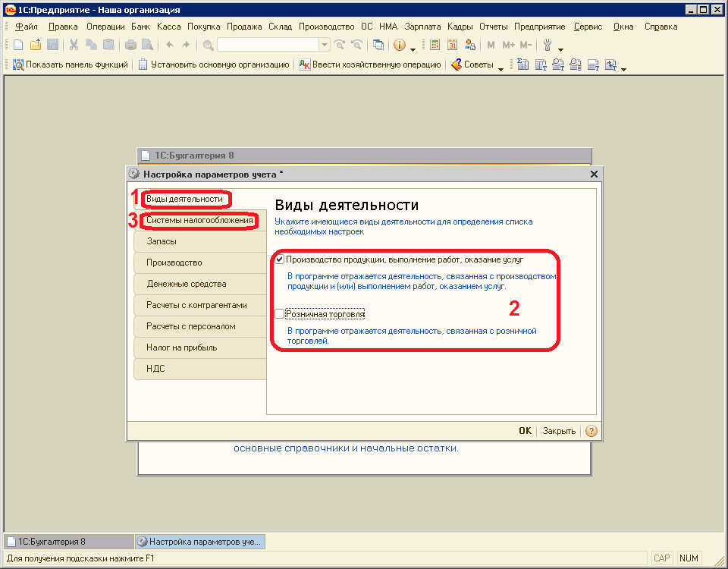Click the New document icon in toolbar
Image resolution: width=728 pixels, height=569 pixels.
(x=18, y=45)
